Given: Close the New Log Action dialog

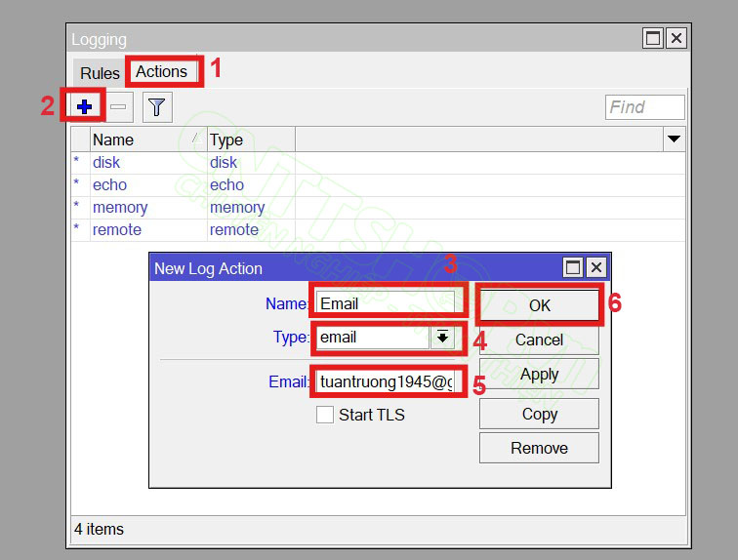Looking at the screenshot, I should (x=595, y=267).
